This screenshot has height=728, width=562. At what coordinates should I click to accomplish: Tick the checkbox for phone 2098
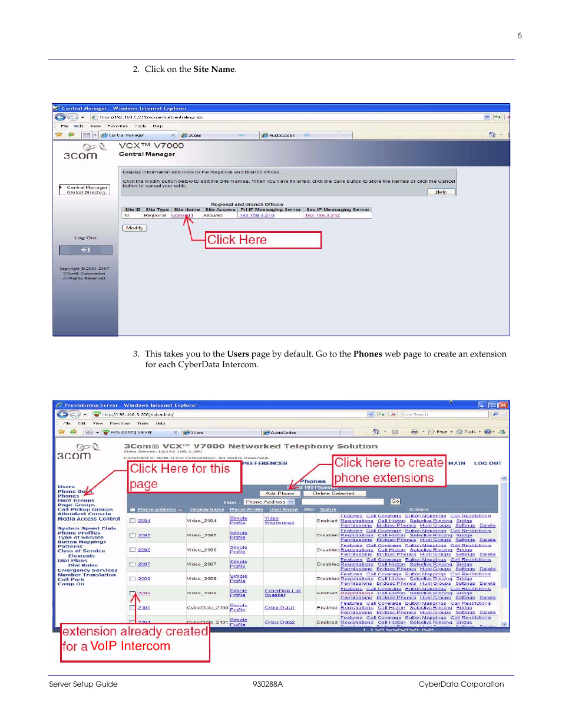[x=133, y=579]
